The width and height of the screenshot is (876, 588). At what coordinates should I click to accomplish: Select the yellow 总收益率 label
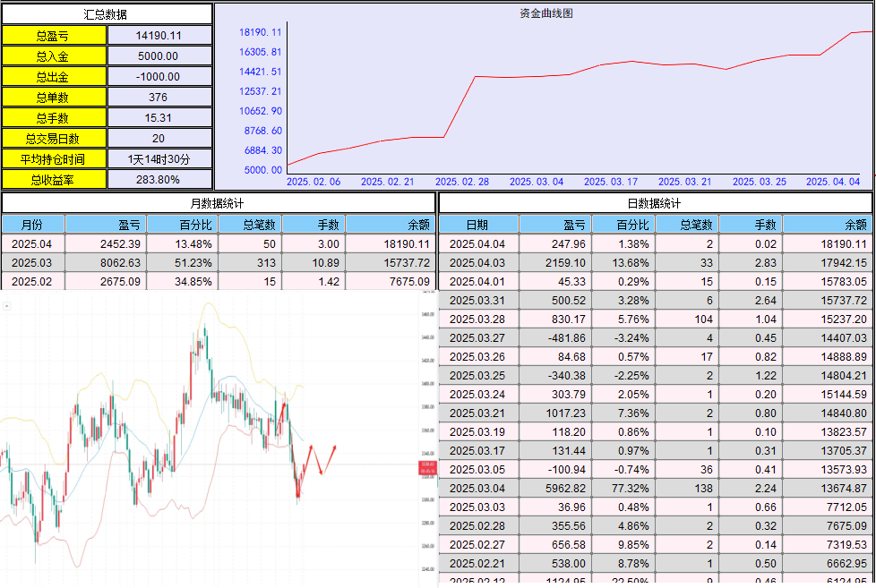coord(54,180)
